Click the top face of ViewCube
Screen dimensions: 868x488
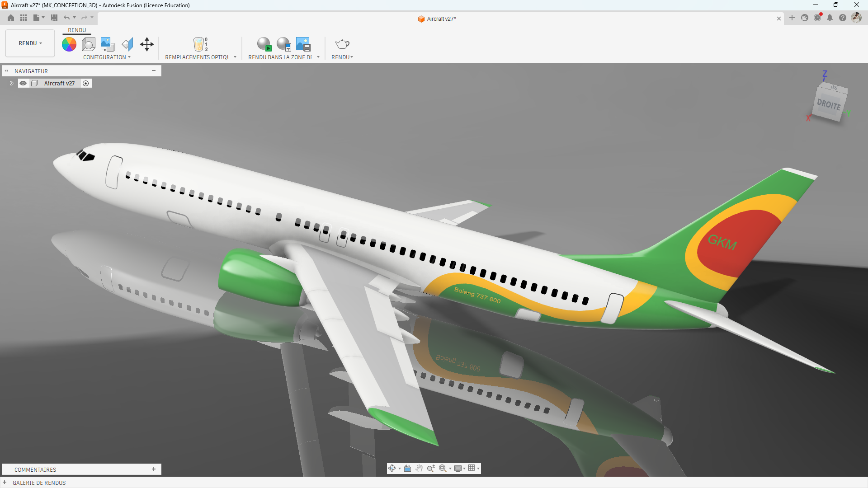[834, 87]
